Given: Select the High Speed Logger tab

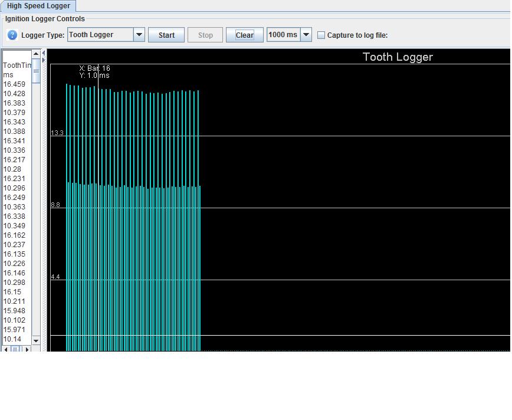Looking at the screenshot, I should pyautogui.click(x=38, y=6).
